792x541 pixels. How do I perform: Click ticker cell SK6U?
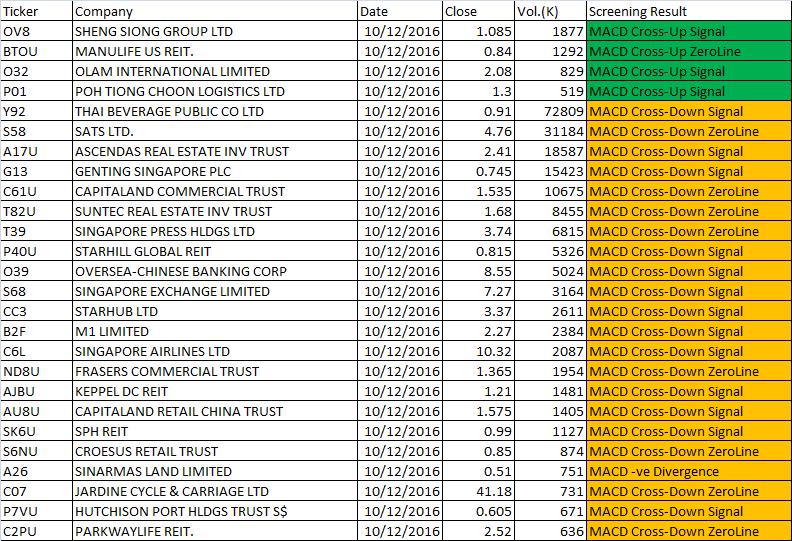[36, 431]
